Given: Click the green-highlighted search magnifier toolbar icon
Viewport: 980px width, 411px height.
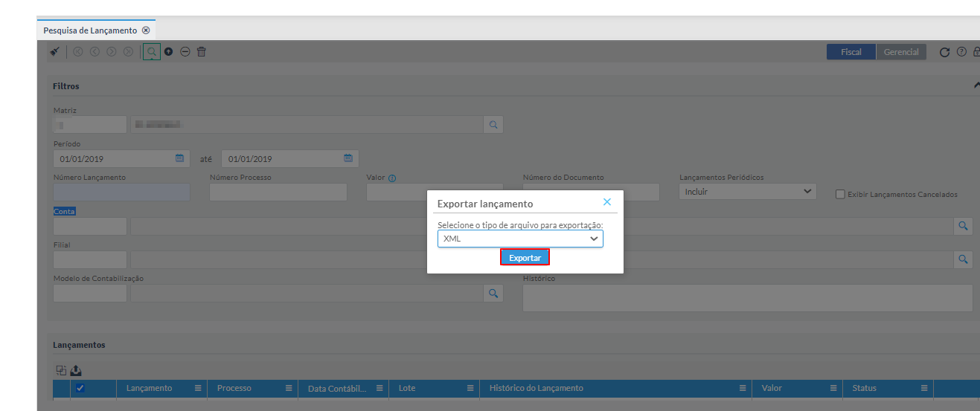Looking at the screenshot, I should click(151, 52).
